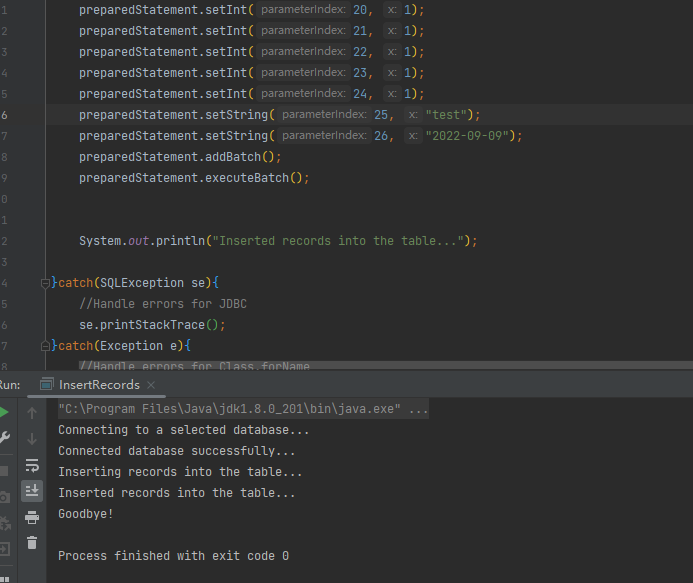Select the InsertRecords run tab
The height and width of the screenshot is (583, 693).
pyautogui.click(x=98, y=385)
